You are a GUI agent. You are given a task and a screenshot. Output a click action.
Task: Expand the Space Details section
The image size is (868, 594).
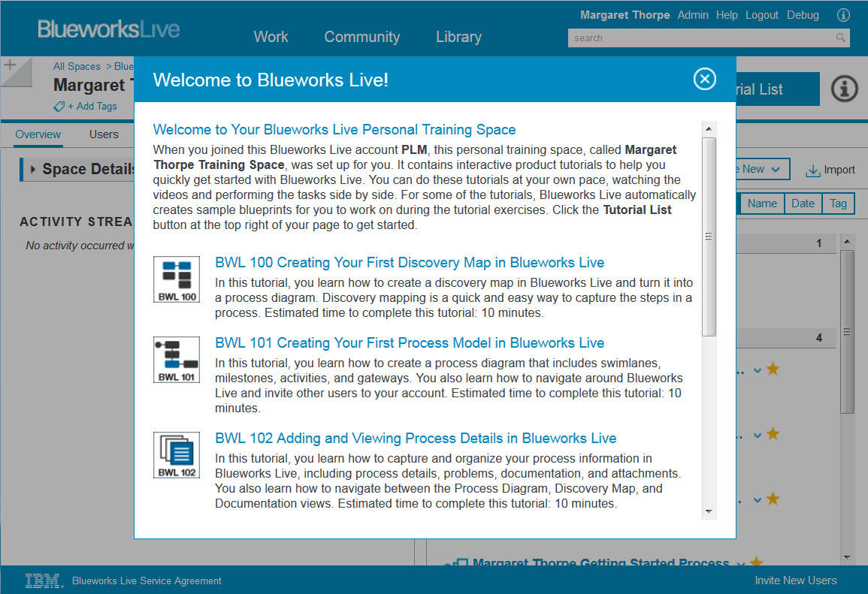click(x=33, y=170)
